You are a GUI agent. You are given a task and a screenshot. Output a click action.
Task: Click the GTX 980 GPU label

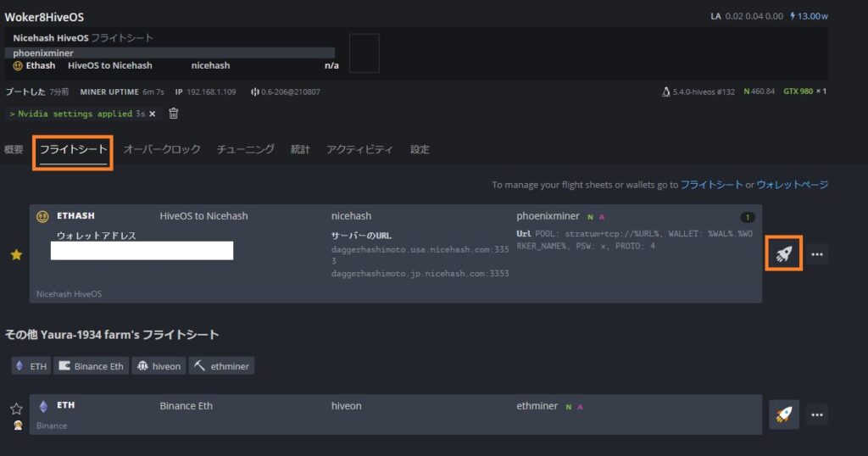tap(798, 92)
